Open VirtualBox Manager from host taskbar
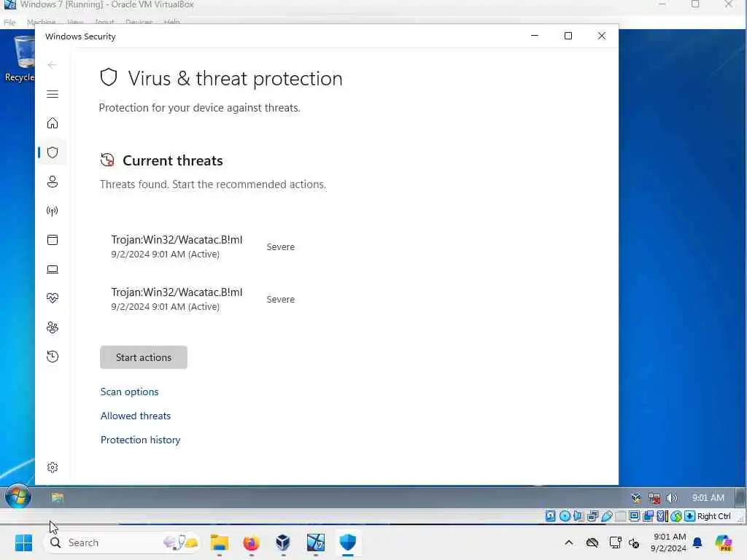Image resolution: width=747 pixels, height=560 pixels. pyautogui.click(x=283, y=542)
